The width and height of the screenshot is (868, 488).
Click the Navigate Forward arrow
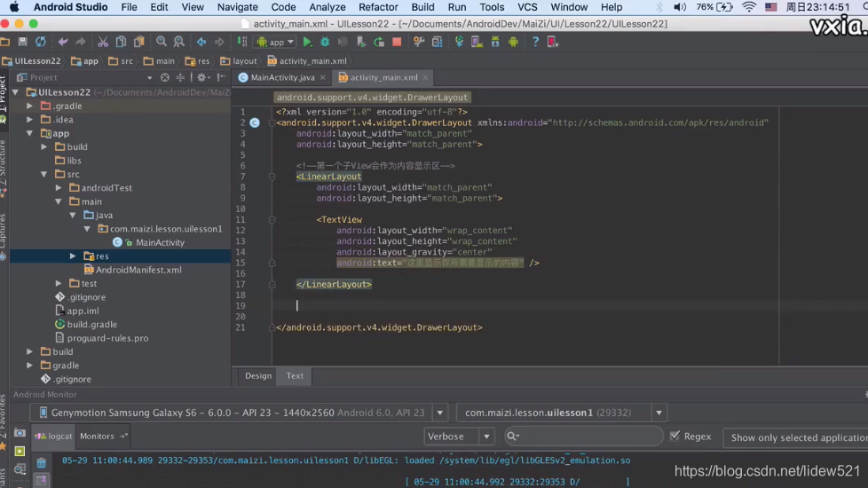[219, 42]
